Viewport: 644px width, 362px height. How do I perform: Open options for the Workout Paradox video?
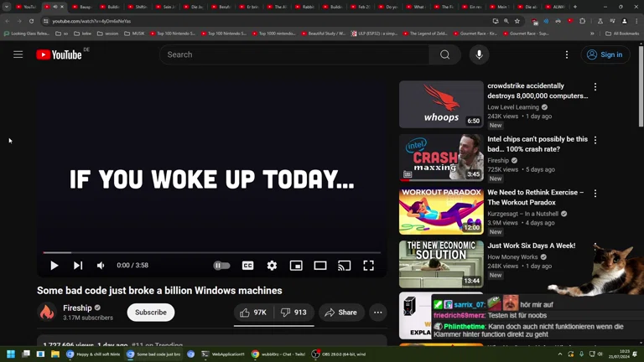(595, 194)
